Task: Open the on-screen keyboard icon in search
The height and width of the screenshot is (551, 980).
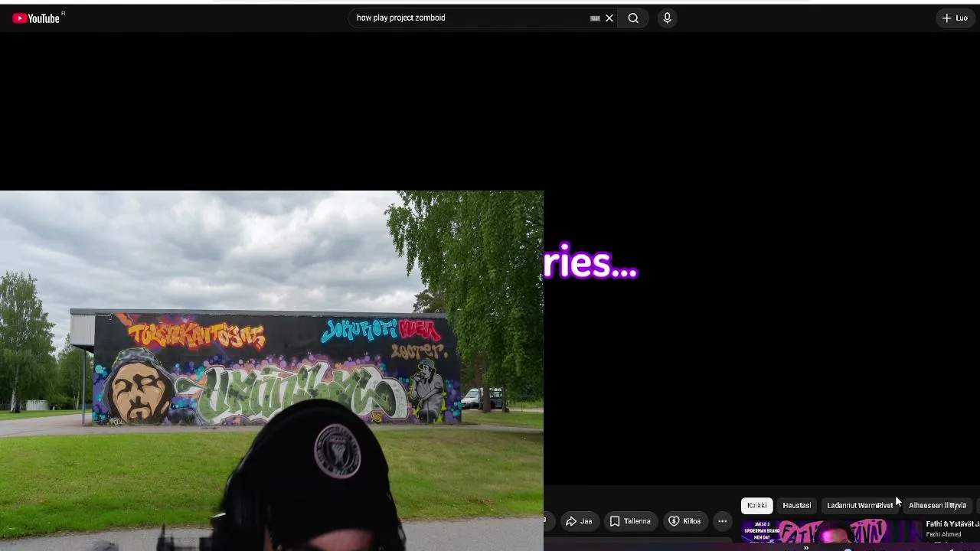Action: tap(595, 18)
